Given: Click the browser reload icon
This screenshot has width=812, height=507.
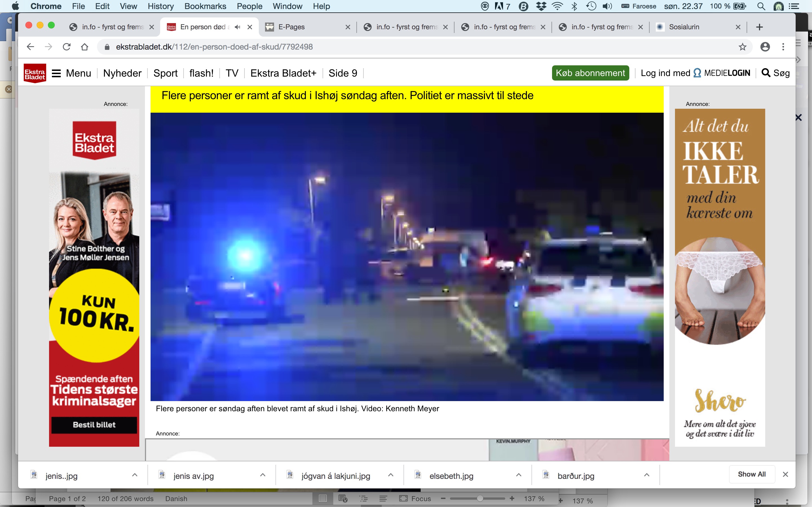Looking at the screenshot, I should (x=67, y=46).
